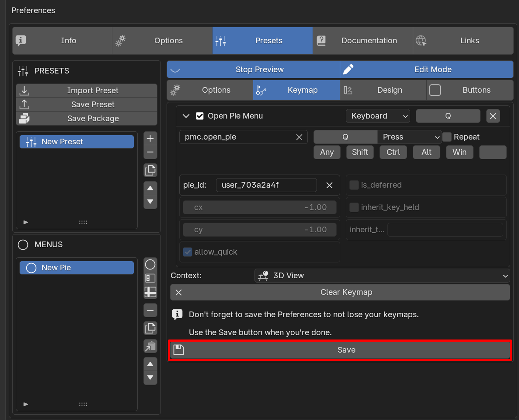Move the menu down in Menus list
Image resolution: width=519 pixels, height=420 pixels.
150,378
